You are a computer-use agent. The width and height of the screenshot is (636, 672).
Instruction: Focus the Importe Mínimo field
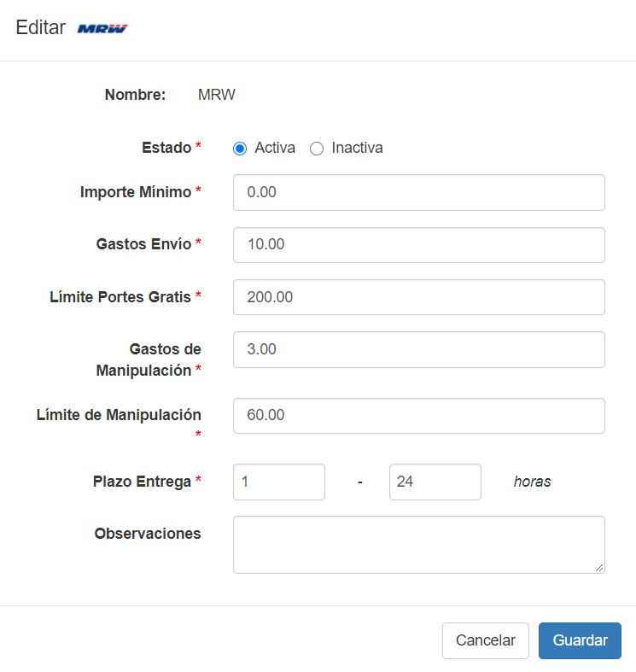[x=418, y=193]
